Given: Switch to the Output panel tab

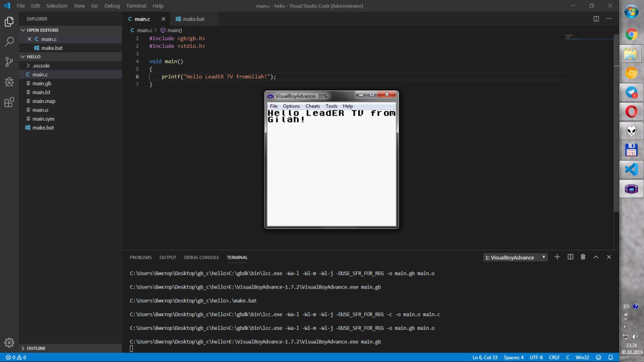Looking at the screenshot, I should click(168, 257).
